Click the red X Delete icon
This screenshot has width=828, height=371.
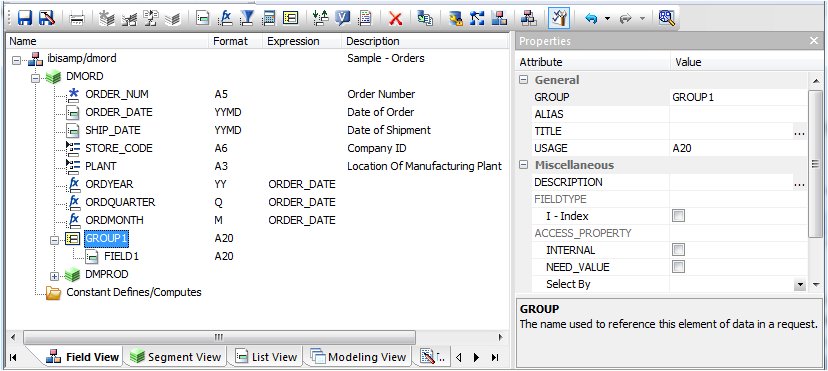click(396, 19)
